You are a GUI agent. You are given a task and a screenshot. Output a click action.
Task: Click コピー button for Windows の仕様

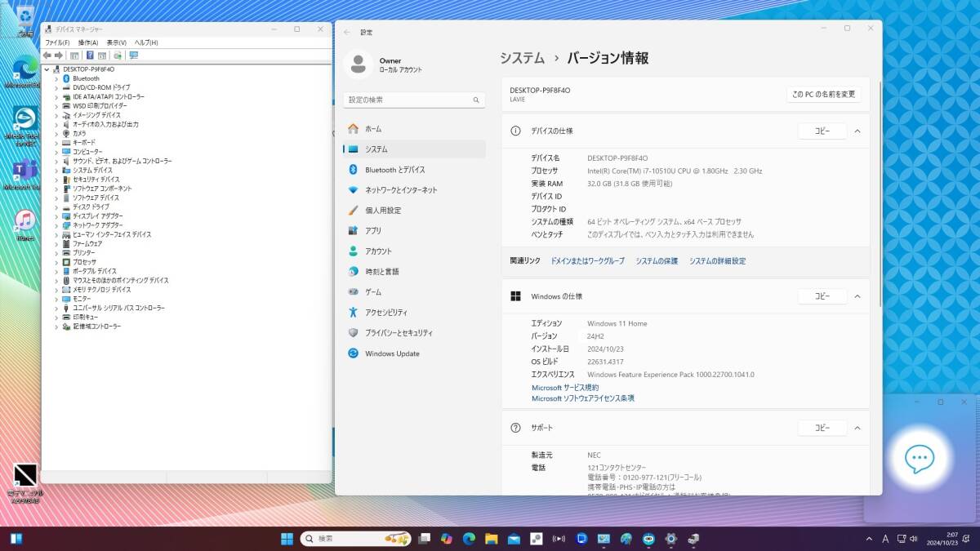pyautogui.click(x=822, y=296)
